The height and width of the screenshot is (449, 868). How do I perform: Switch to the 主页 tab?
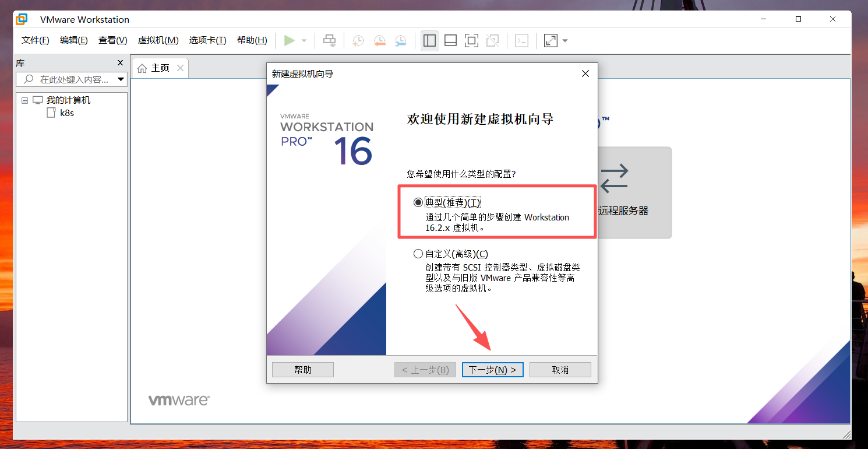[160, 68]
